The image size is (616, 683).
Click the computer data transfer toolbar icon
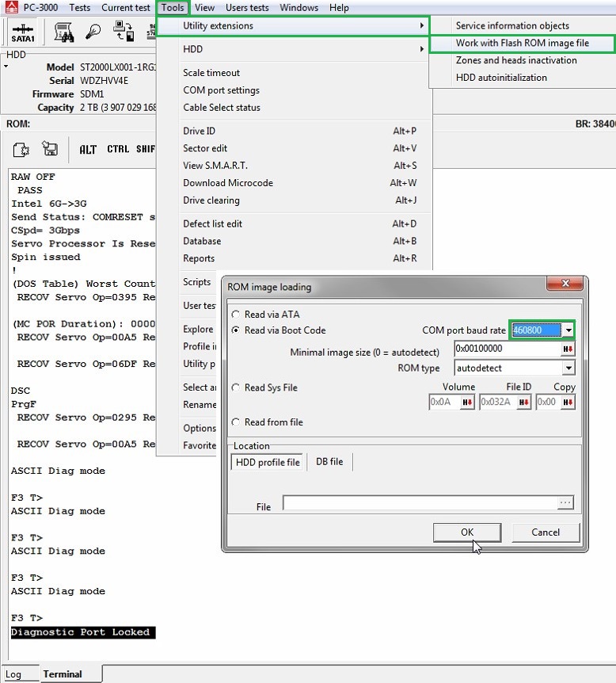124,32
